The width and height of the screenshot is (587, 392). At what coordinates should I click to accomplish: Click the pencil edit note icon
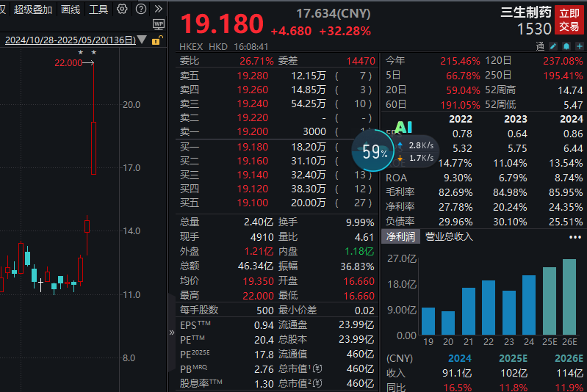point(554,46)
